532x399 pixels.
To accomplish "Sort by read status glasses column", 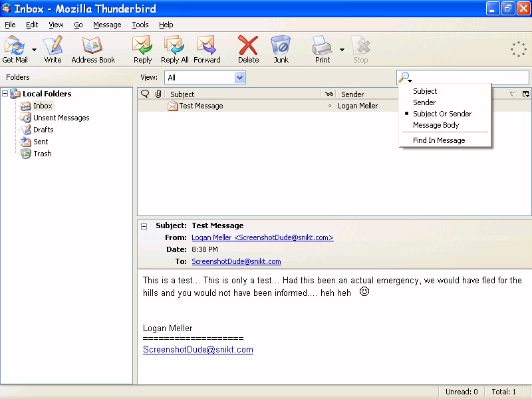I will coord(329,94).
